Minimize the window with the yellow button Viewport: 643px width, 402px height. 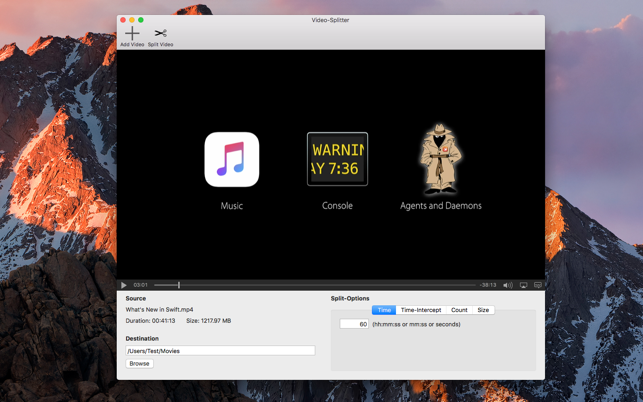(132, 20)
